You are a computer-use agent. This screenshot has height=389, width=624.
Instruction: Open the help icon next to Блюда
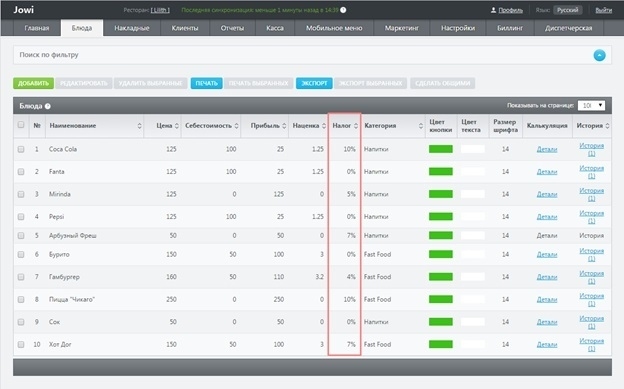click(x=48, y=106)
